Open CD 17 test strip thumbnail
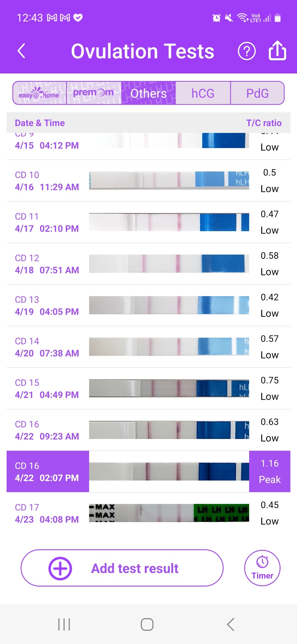Image resolution: width=297 pixels, height=644 pixels. point(169,513)
